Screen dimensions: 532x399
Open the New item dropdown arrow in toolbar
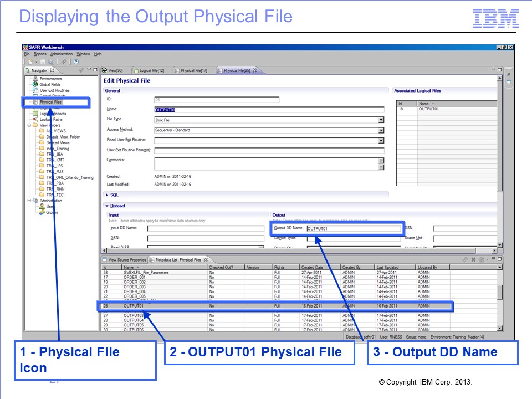tap(36, 62)
